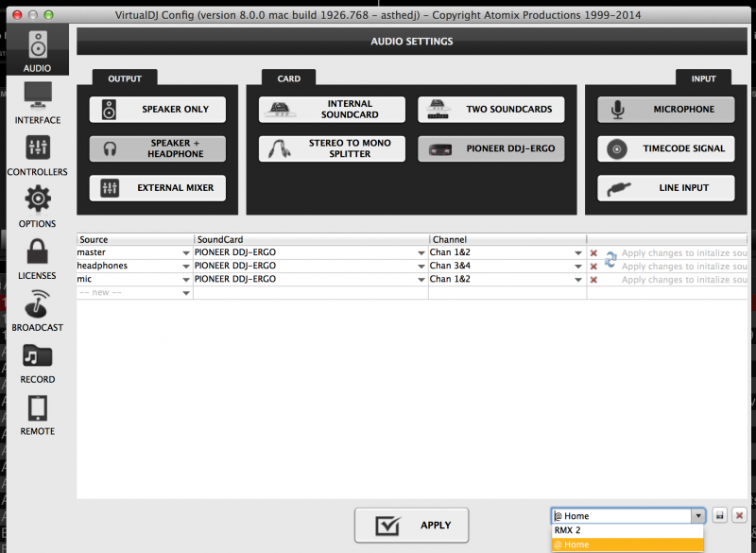Click the Apply button
The image size is (756, 553).
click(411, 525)
